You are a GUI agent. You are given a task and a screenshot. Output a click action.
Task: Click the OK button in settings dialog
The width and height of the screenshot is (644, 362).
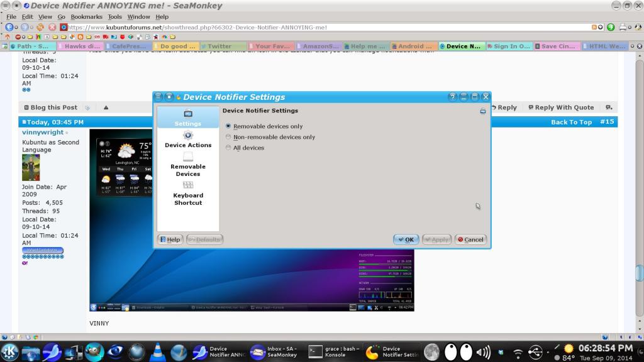click(x=406, y=239)
